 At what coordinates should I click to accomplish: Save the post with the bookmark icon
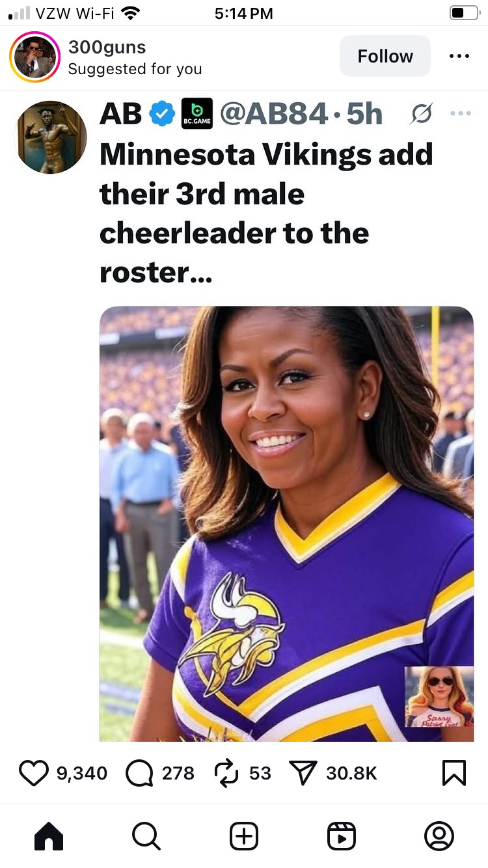click(454, 773)
